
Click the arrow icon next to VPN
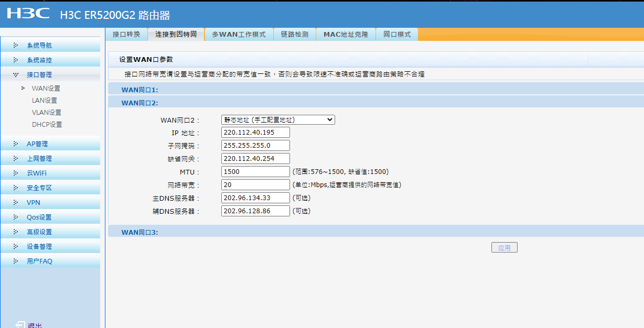[16, 203]
